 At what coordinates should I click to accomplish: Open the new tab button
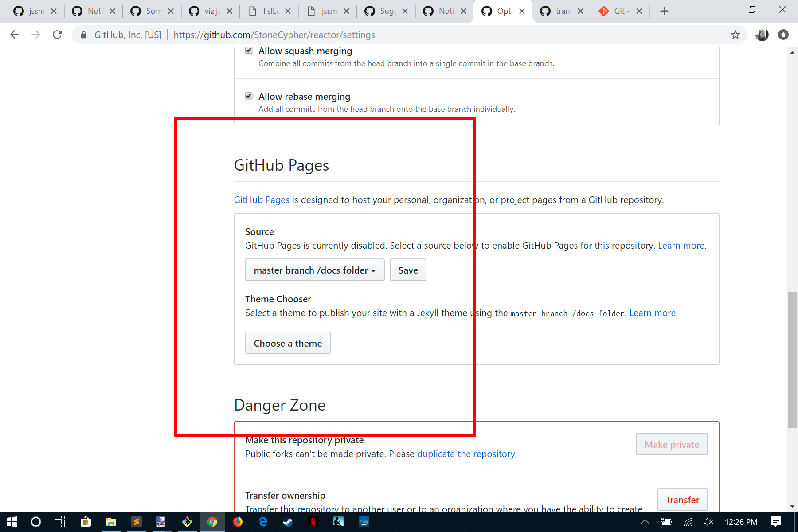click(664, 11)
